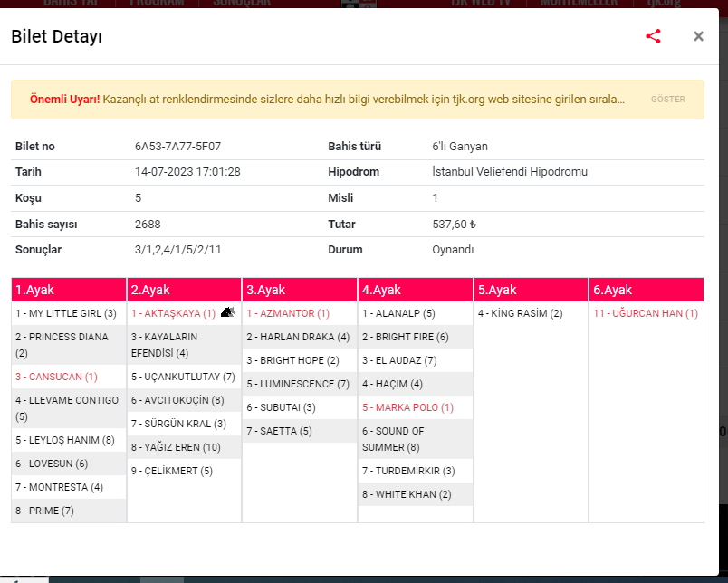Image resolution: width=728 pixels, height=583 pixels.
Task: Click the date 14-07-2023 17:01:28
Action: [187, 172]
